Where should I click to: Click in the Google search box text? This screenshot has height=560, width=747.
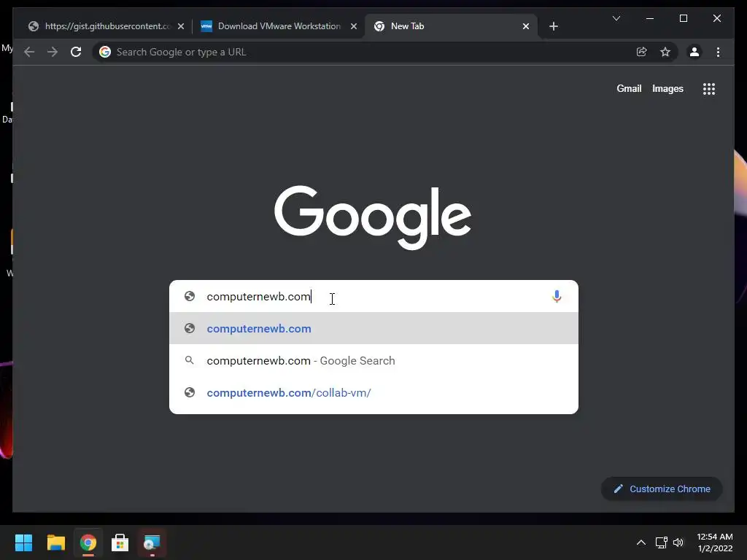point(259,297)
